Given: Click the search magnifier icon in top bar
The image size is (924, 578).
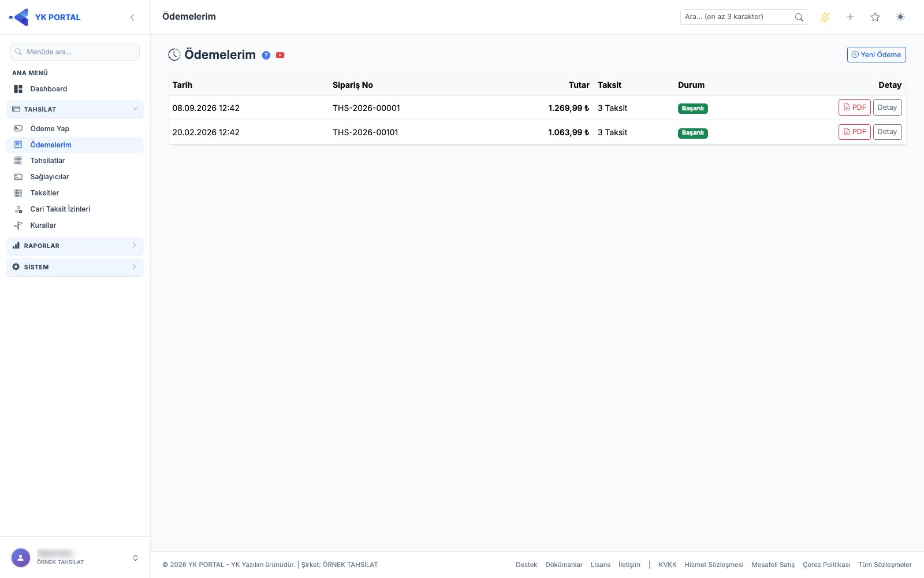Looking at the screenshot, I should tap(799, 17).
